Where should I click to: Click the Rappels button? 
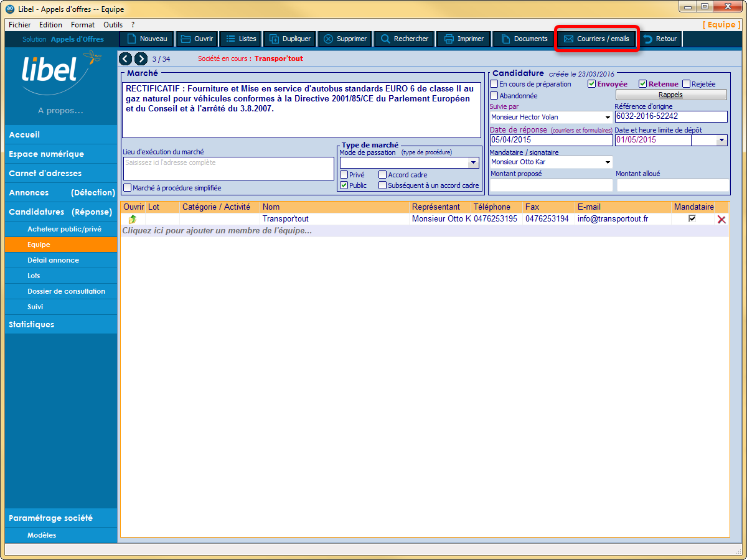(x=670, y=95)
